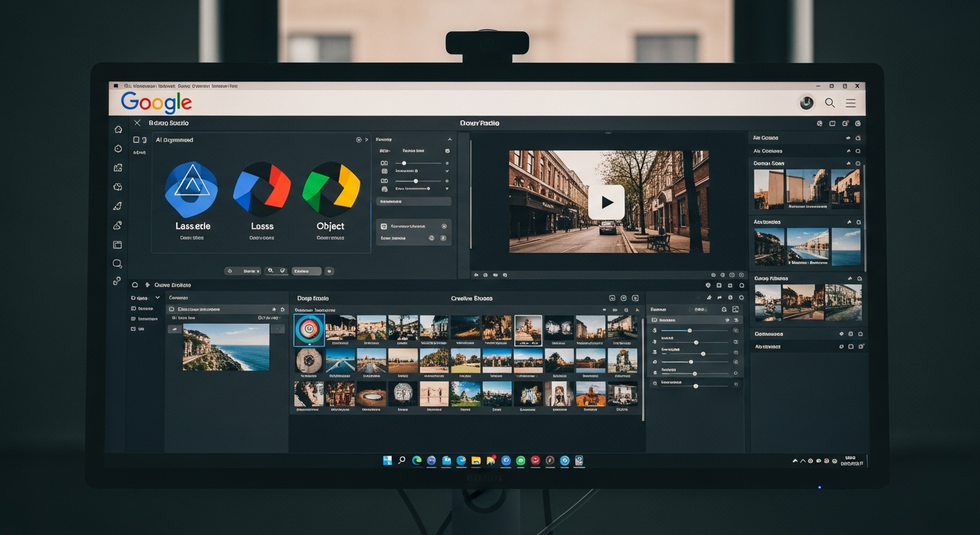Choose the blue-red Losss tool icon
This screenshot has height=535, width=980.
262,189
